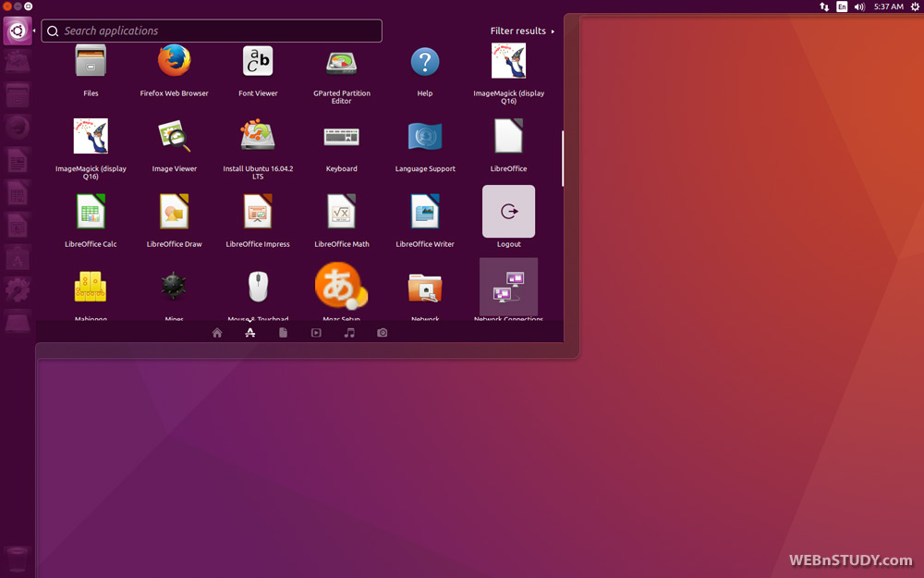Switch to the Photos lens
This screenshot has height=578, width=924.
click(383, 333)
